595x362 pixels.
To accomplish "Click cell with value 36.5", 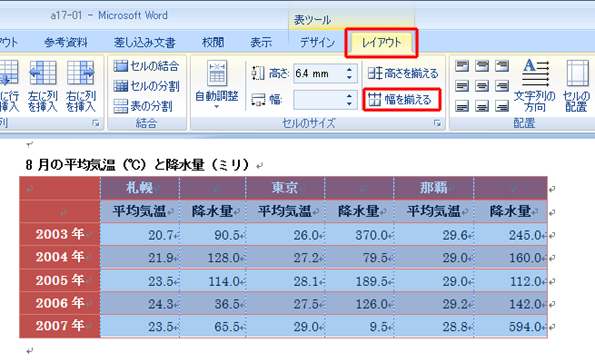I will coord(213,304).
